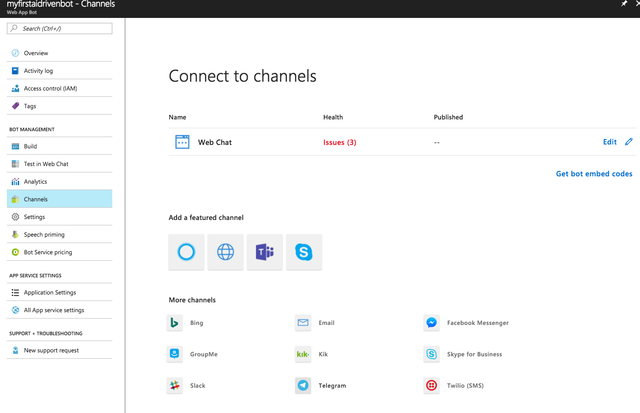Screen dimensions: 640x413
Task: Click the Published column header
Action: 448,117
